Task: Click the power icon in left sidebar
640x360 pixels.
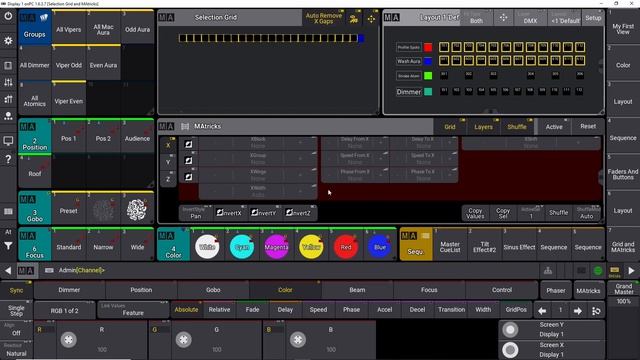Action: click(x=8, y=17)
